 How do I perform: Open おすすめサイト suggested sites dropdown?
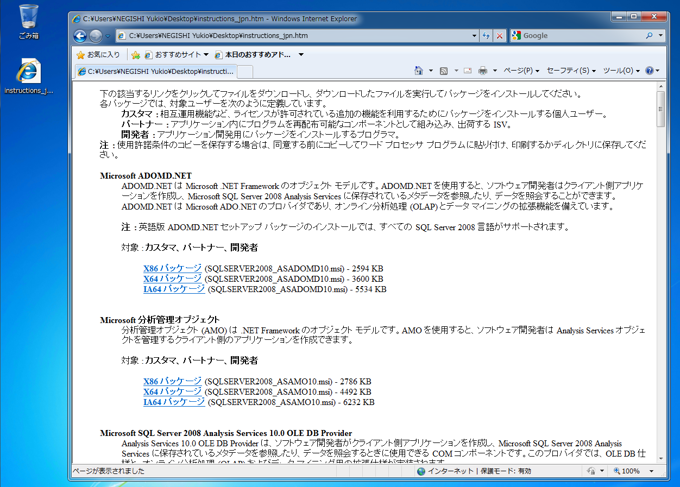tap(177, 55)
